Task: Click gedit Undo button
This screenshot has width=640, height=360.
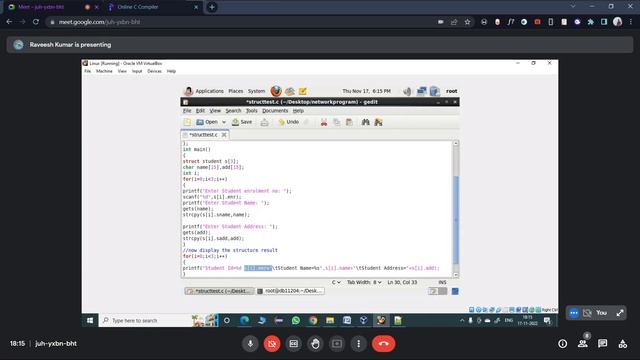Action: [x=288, y=122]
